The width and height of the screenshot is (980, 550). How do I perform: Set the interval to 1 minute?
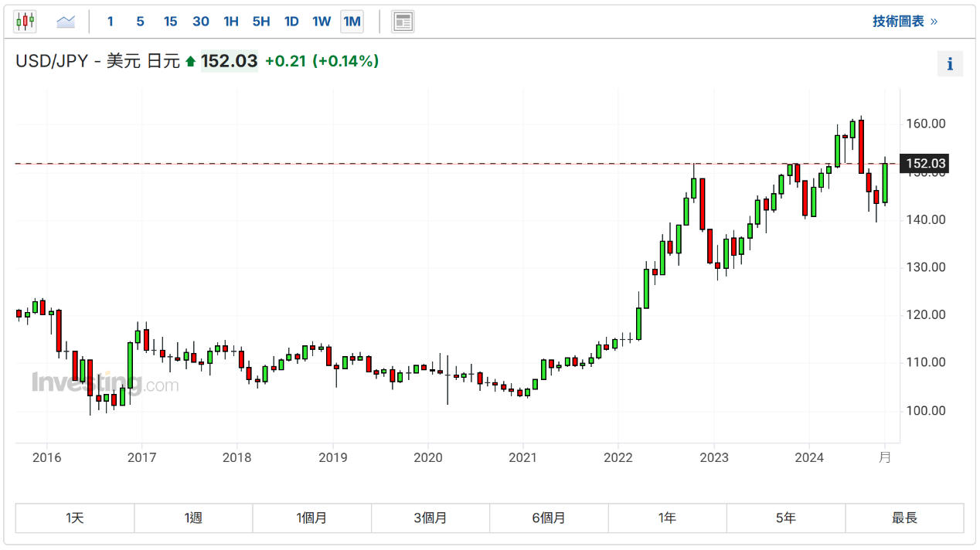[111, 22]
